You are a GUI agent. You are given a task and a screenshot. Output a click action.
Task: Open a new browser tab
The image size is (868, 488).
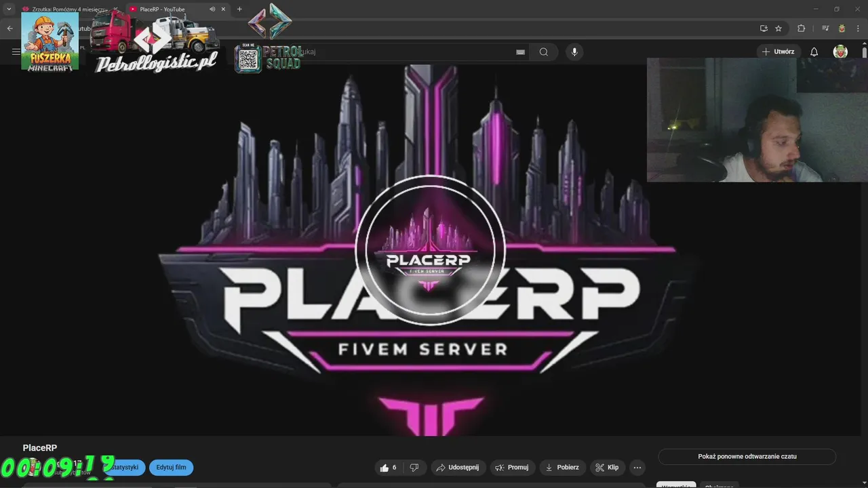coord(239,9)
